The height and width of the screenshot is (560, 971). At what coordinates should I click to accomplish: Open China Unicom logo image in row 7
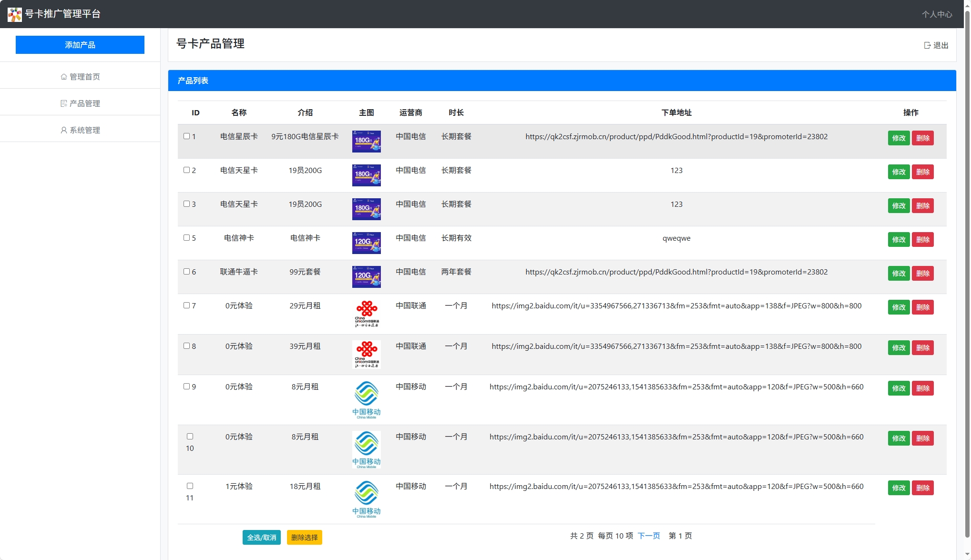click(367, 314)
